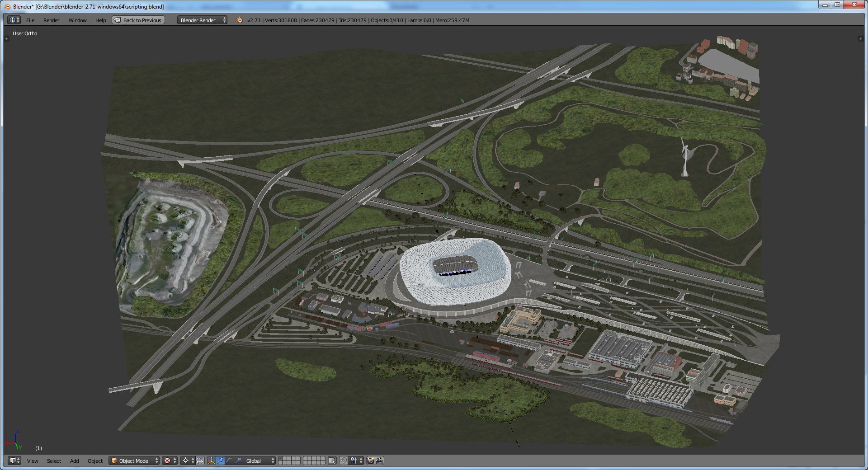This screenshot has width=868, height=470.
Task: Click the translate manipulator arrow icon
Action: pos(220,461)
